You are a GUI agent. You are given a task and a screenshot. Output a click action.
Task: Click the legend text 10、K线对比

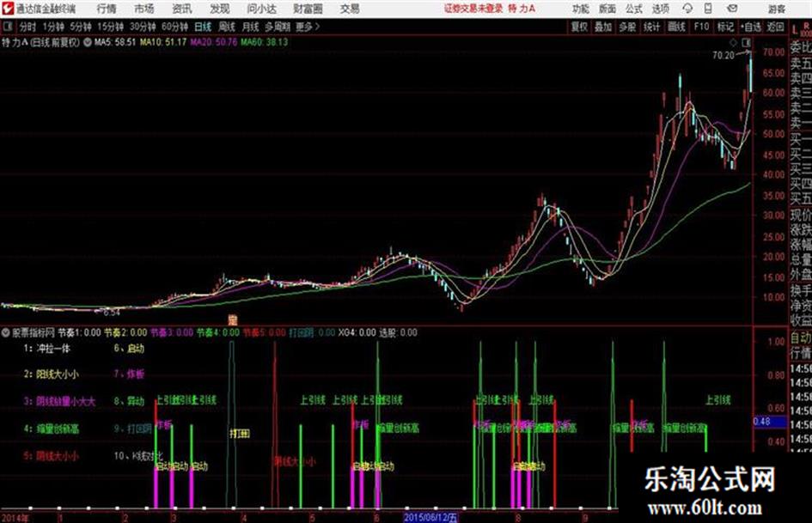click(138, 456)
